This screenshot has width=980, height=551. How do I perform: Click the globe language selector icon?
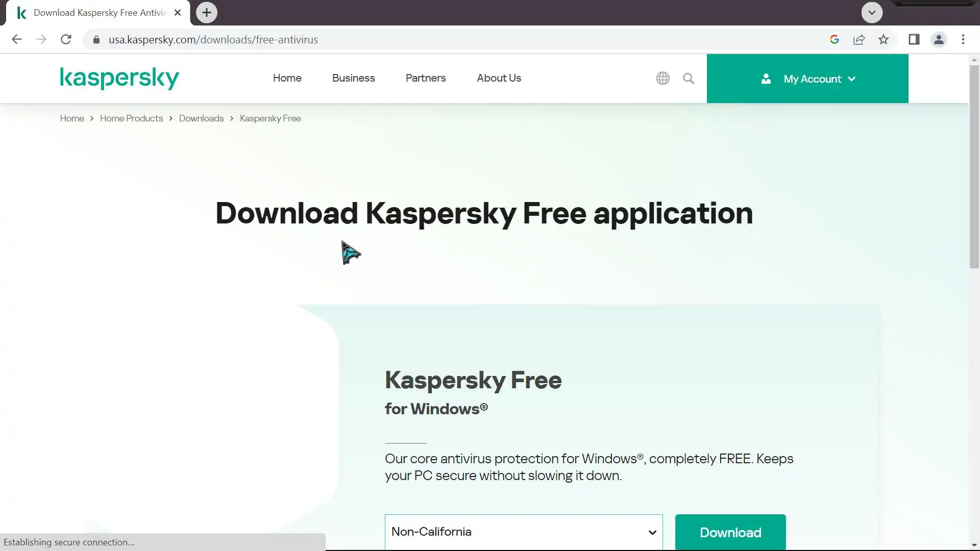click(663, 78)
